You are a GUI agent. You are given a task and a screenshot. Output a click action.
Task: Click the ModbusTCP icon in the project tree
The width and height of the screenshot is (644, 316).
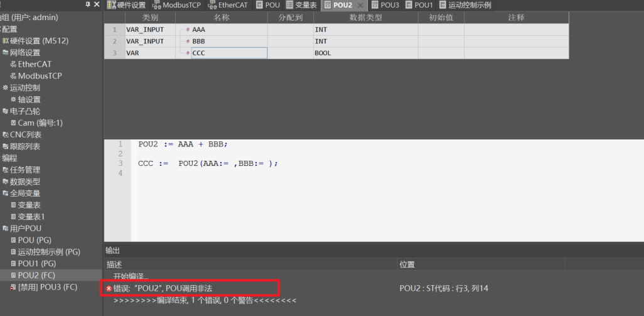13,76
